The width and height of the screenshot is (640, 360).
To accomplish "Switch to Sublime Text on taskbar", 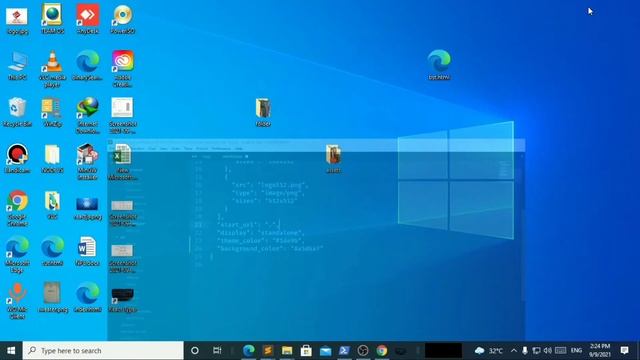I will click(x=268, y=351).
